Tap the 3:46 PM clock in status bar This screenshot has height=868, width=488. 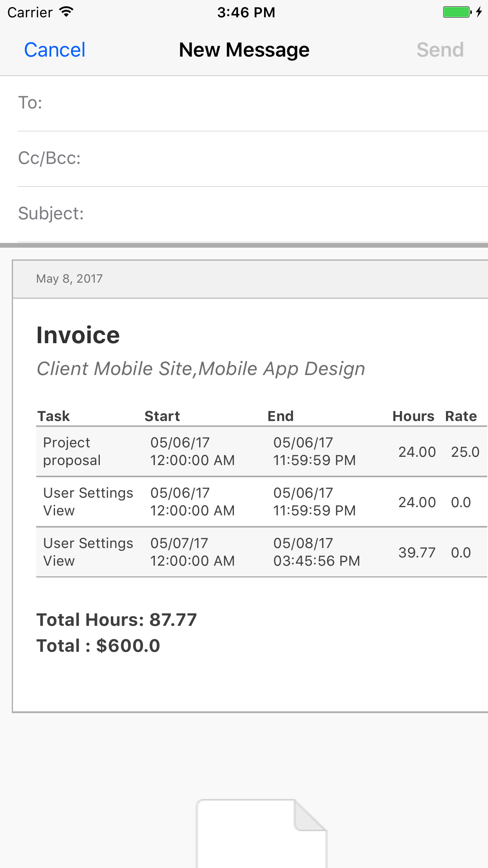tap(246, 13)
